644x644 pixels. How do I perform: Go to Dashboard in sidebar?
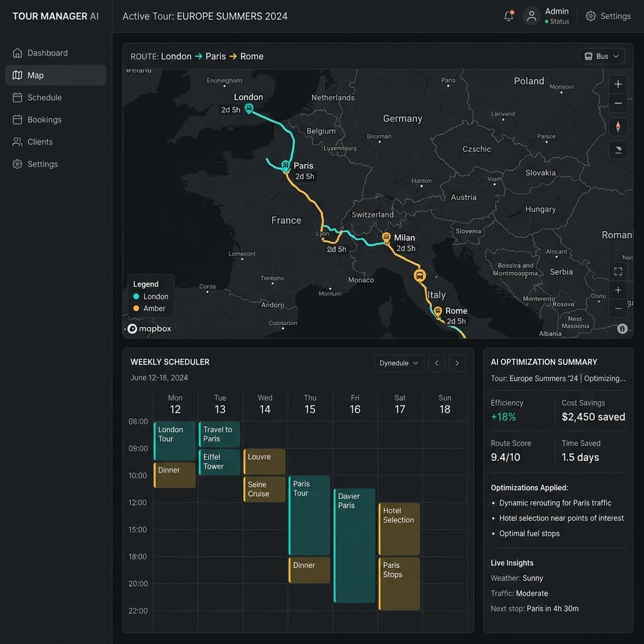55,53
